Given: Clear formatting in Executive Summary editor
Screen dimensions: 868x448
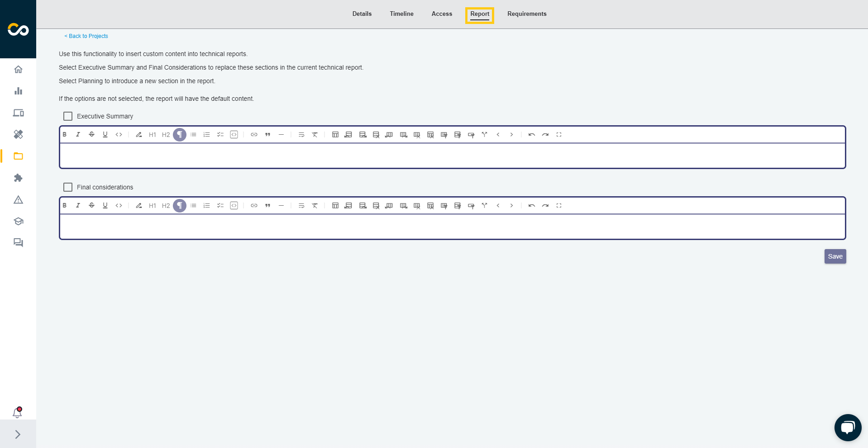Looking at the screenshot, I should (315, 135).
